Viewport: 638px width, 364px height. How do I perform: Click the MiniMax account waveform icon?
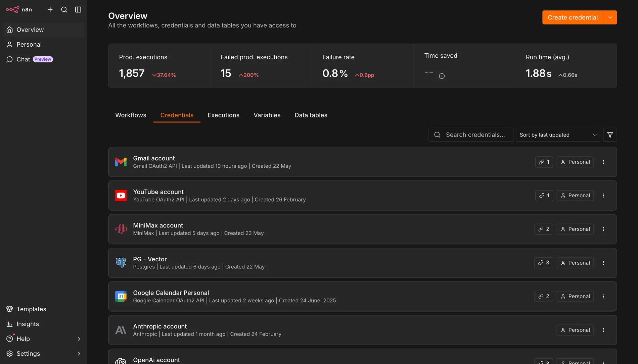pos(121,229)
